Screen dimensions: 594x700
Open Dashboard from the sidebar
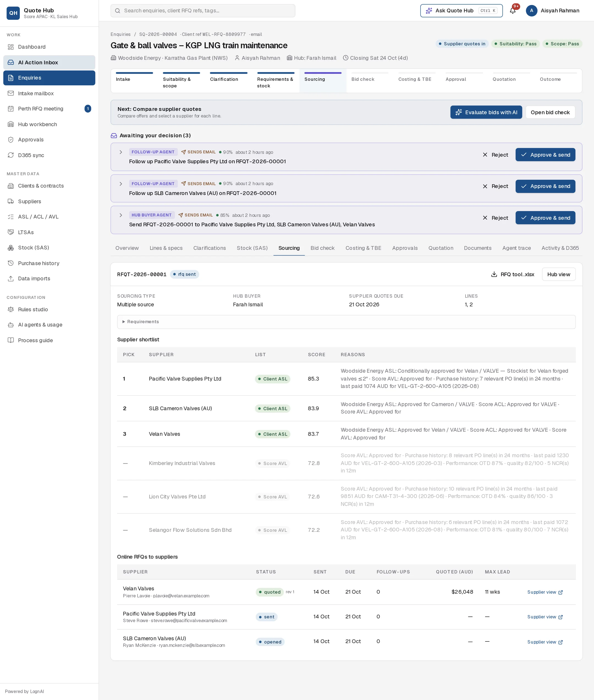[49, 47]
